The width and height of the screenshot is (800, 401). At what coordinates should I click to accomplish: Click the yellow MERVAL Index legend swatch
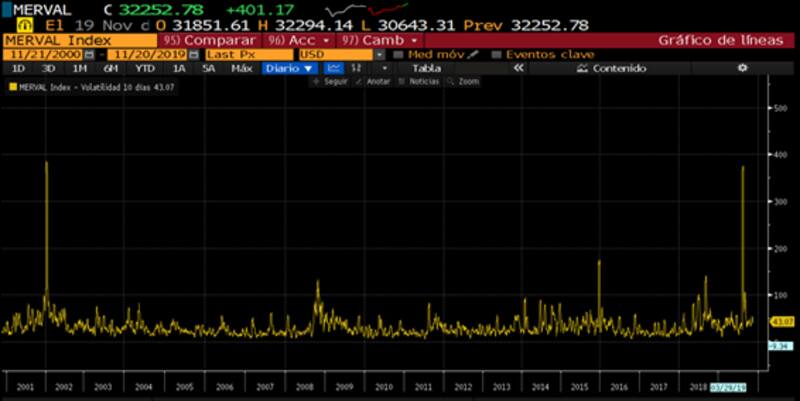pyautogui.click(x=12, y=87)
